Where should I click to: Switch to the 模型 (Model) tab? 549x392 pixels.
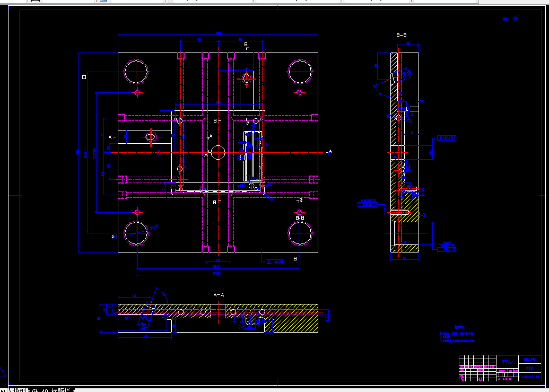(x=19, y=390)
